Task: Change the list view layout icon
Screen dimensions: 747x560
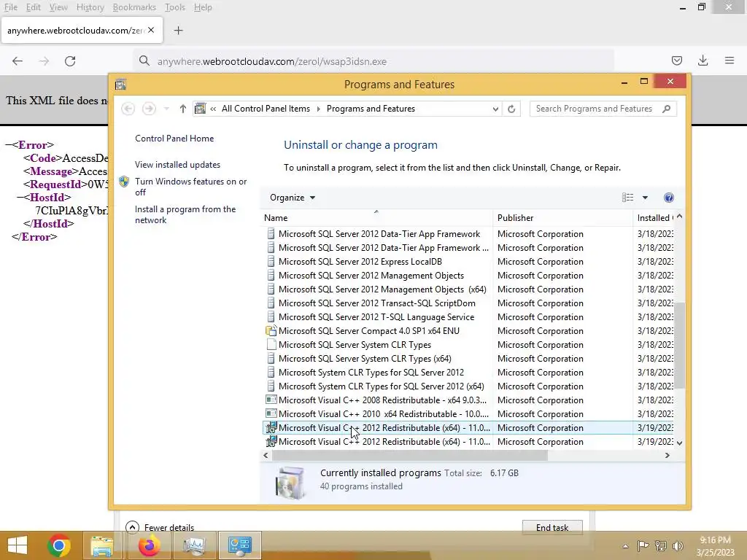Action: [x=627, y=198]
